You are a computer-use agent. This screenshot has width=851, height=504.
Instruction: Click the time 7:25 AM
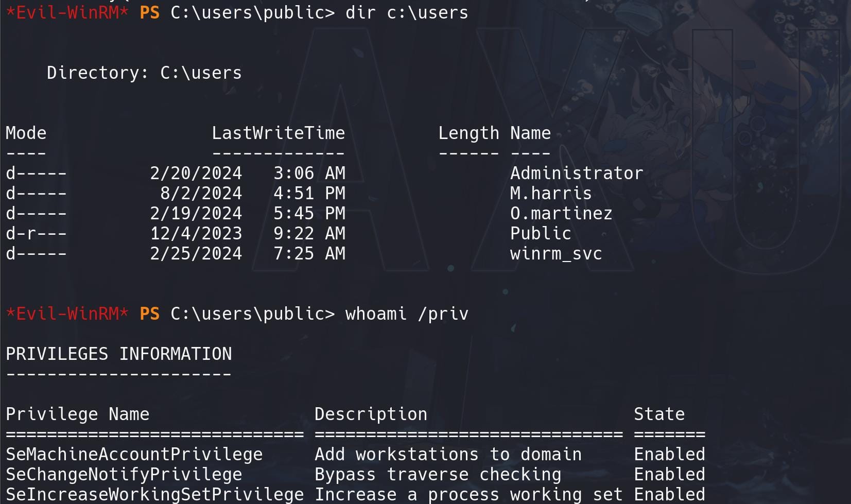(309, 253)
